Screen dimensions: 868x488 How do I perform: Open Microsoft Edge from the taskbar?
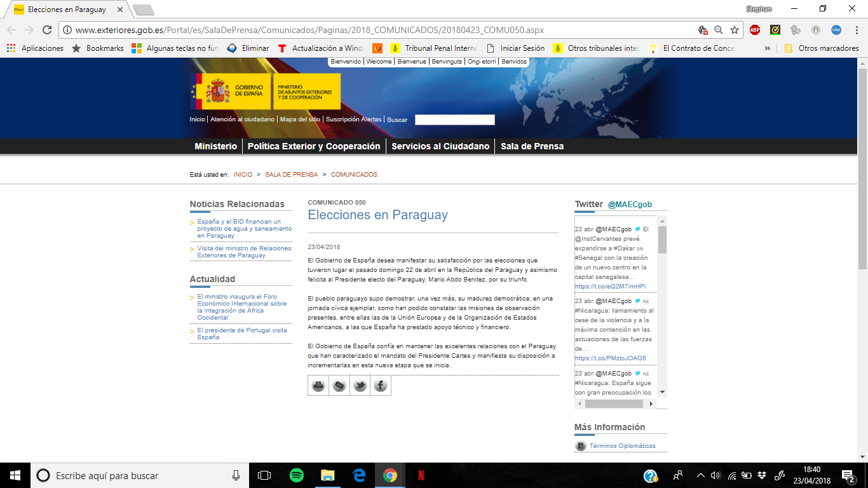(359, 475)
